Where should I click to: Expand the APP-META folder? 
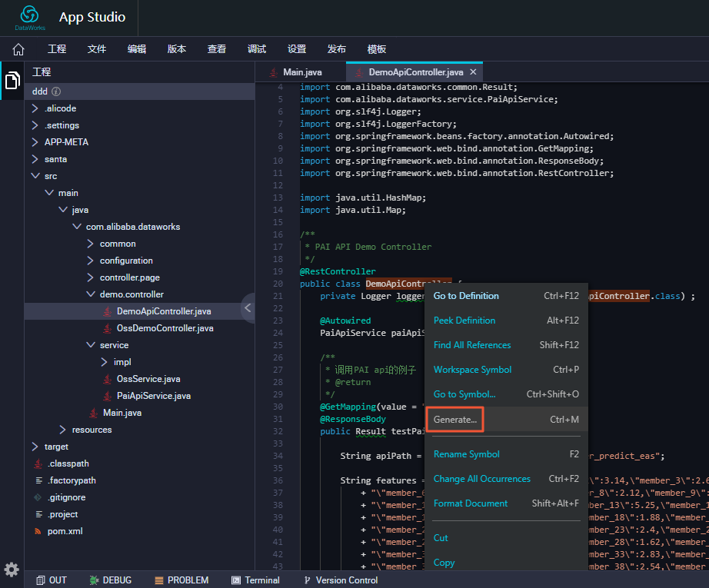coord(35,142)
